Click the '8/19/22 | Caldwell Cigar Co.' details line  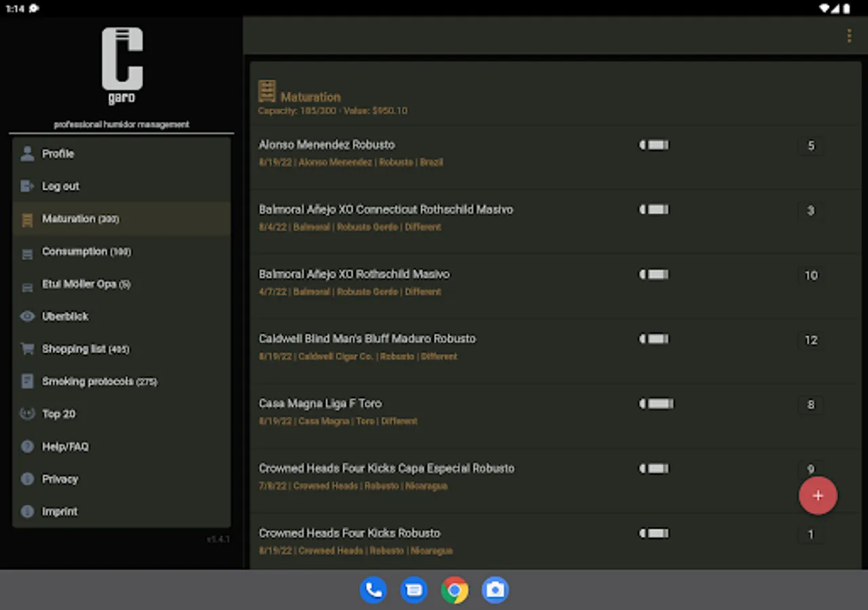(x=358, y=357)
